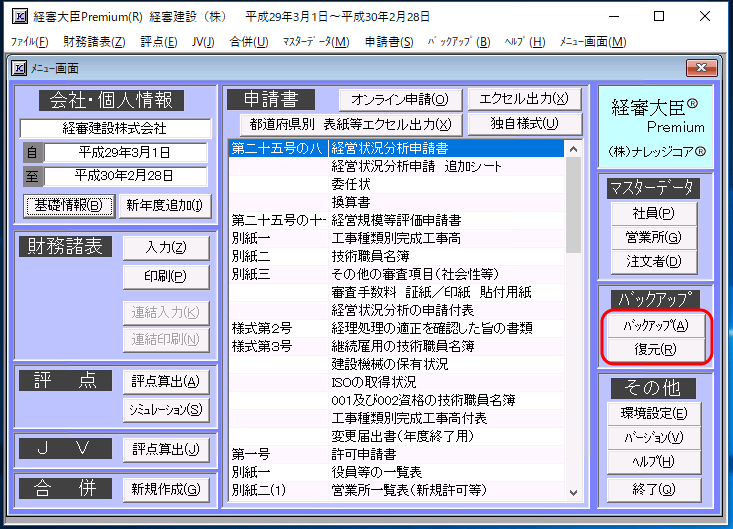Image resolution: width=733 pixels, height=529 pixels.
Task: Select 営業所一覧表(新規許可等) row
Action: click(396, 490)
